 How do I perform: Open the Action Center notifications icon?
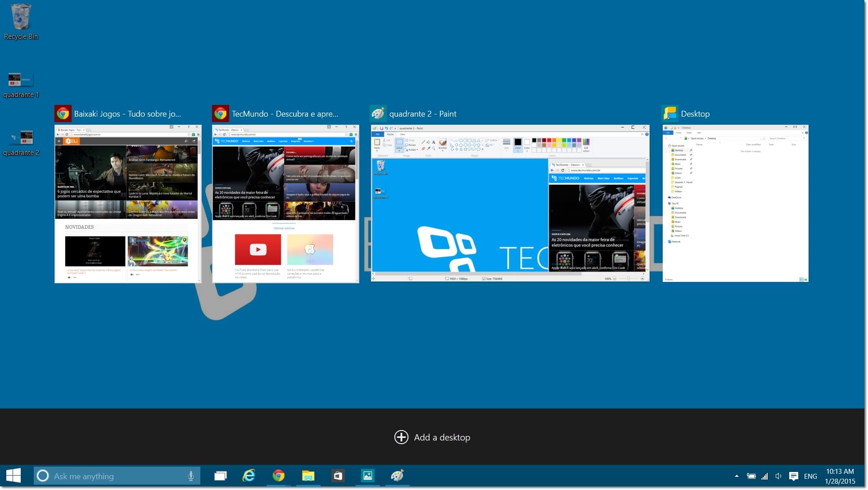[x=794, y=476]
